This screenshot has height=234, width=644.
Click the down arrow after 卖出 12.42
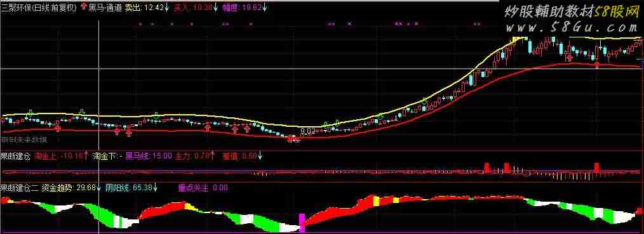tap(166, 8)
